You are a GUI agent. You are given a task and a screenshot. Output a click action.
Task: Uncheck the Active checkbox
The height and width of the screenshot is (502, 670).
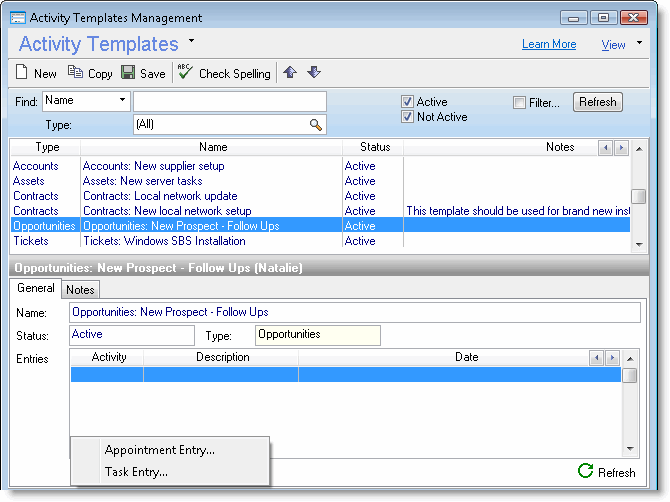tap(407, 102)
